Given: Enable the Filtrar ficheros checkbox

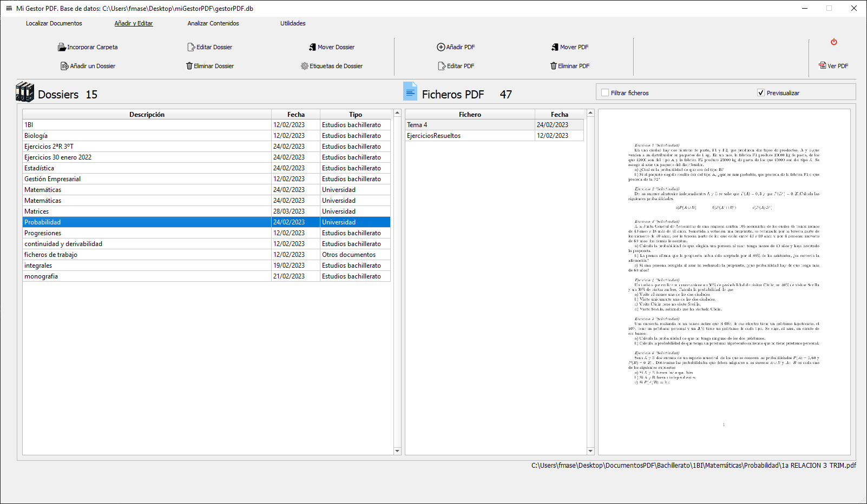Looking at the screenshot, I should click(x=605, y=92).
